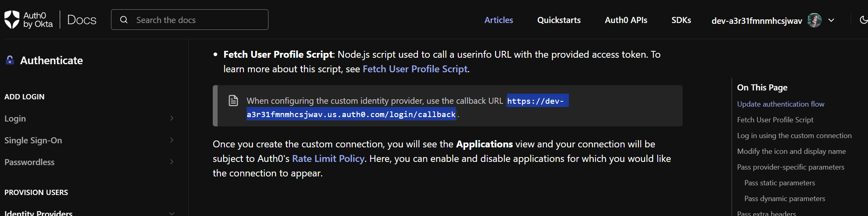Expand the Single Sign-On section

pyautogui.click(x=172, y=140)
